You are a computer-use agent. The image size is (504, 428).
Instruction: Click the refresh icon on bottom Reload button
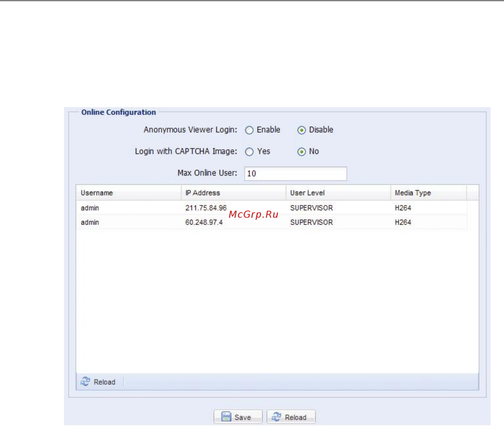(x=277, y=416)
